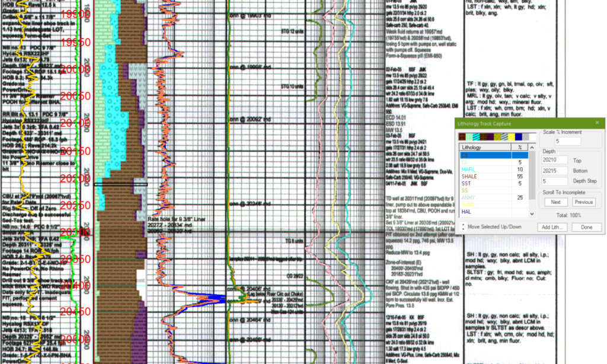Click Done to finish lithology capture
Image resolution: width=607 pixels, height=364 pixels.
[587, 227]
